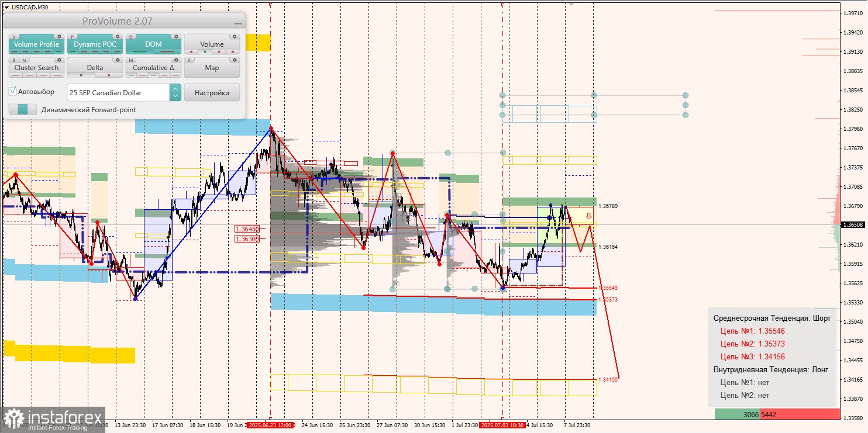Viewport: 868px width, 433px height.
Task: Click the P hotkey badge on Dynamic POC
Action: 72,36
